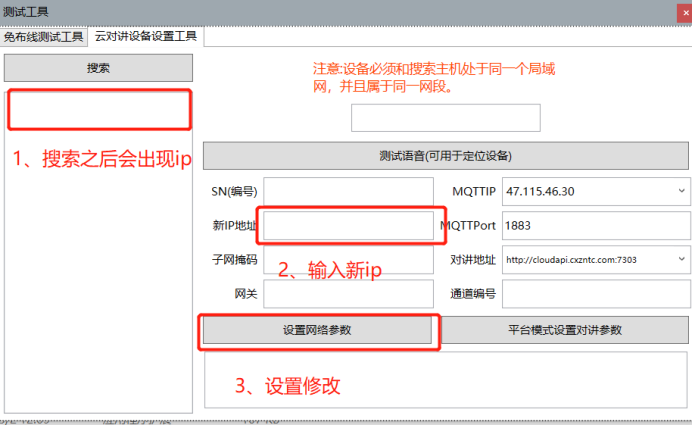
Task: Click the 网关 label
Action: click(x=246, y=293)
